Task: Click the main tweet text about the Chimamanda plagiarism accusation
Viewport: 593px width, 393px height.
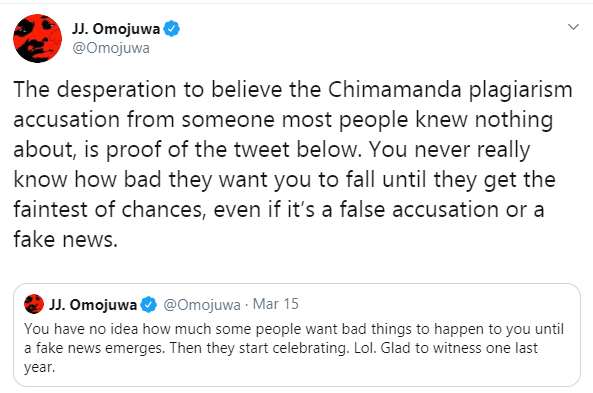Action: click(293, 164)
